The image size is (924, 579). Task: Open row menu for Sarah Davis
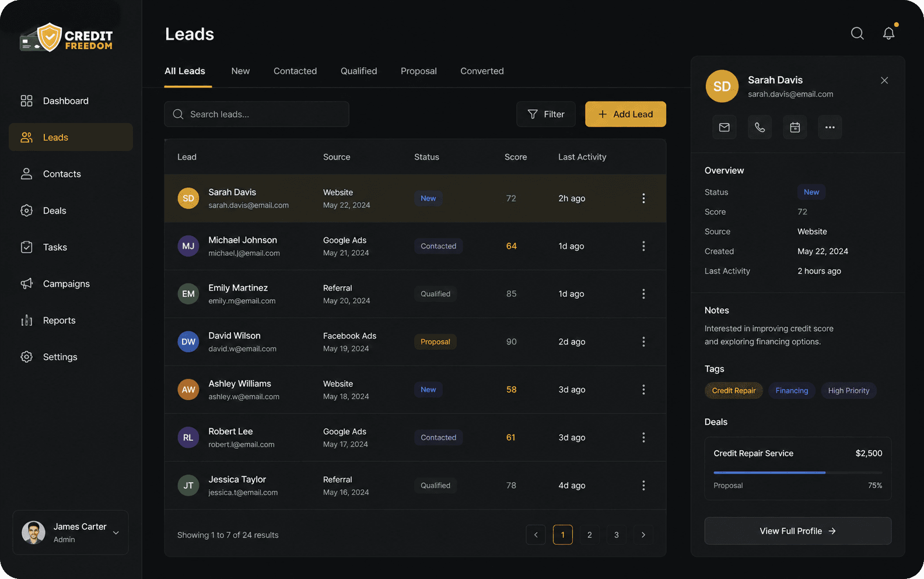643,198
